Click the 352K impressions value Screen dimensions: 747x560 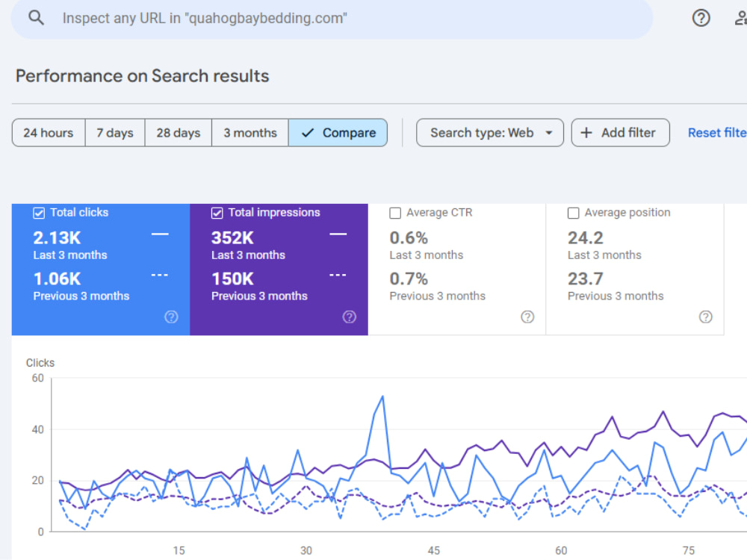pos(232,237)
